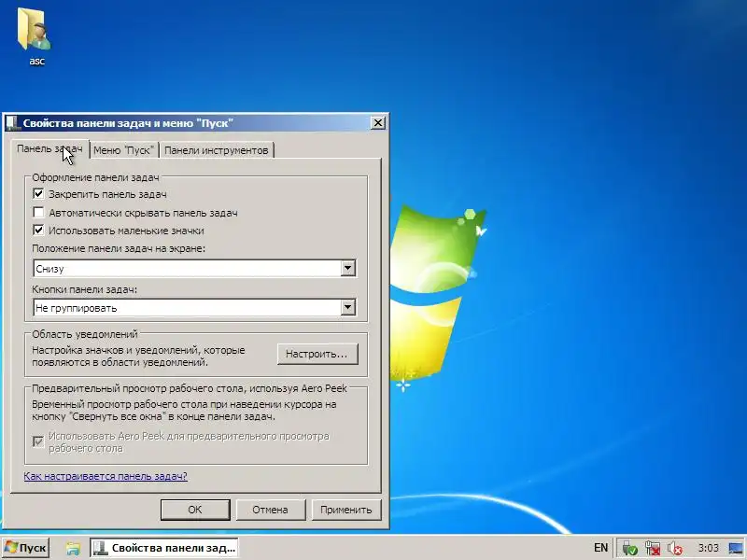Click the Применить button
The height and width of the screenshot is (560, 747).
(x=345, y=510)
